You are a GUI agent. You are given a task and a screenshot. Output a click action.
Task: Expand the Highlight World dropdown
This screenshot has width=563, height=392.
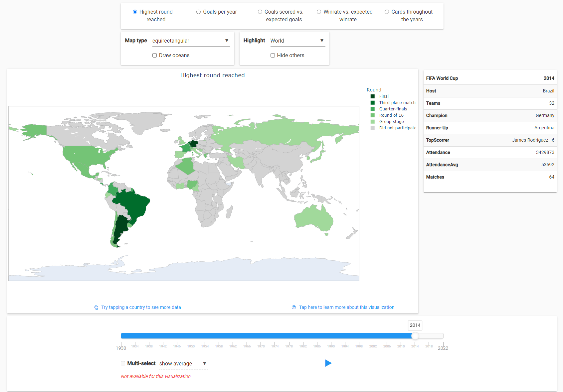click(x=297, y=41)
